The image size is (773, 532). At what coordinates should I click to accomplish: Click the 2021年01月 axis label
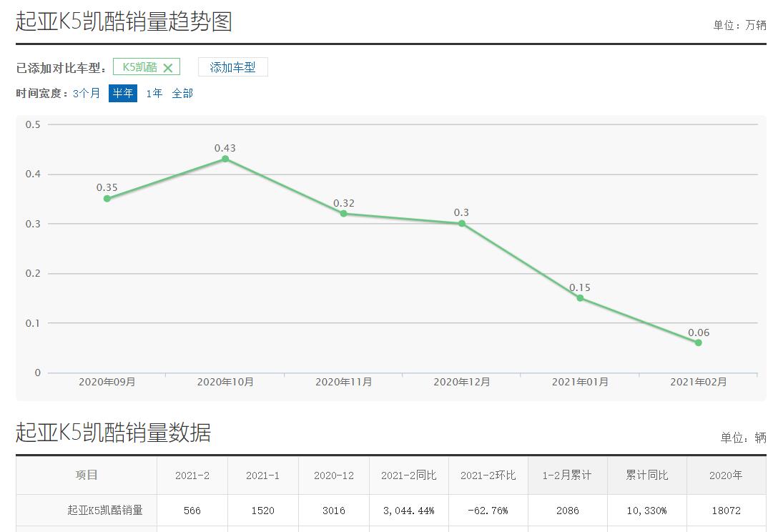[580, 382]
